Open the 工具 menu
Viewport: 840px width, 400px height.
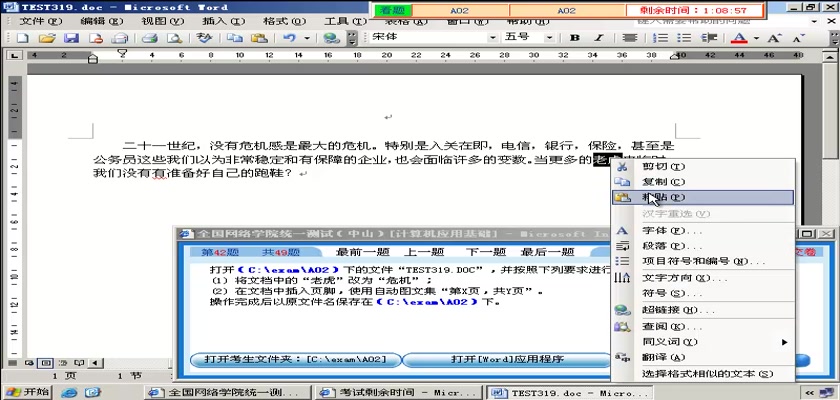click(x=345, y=22)
